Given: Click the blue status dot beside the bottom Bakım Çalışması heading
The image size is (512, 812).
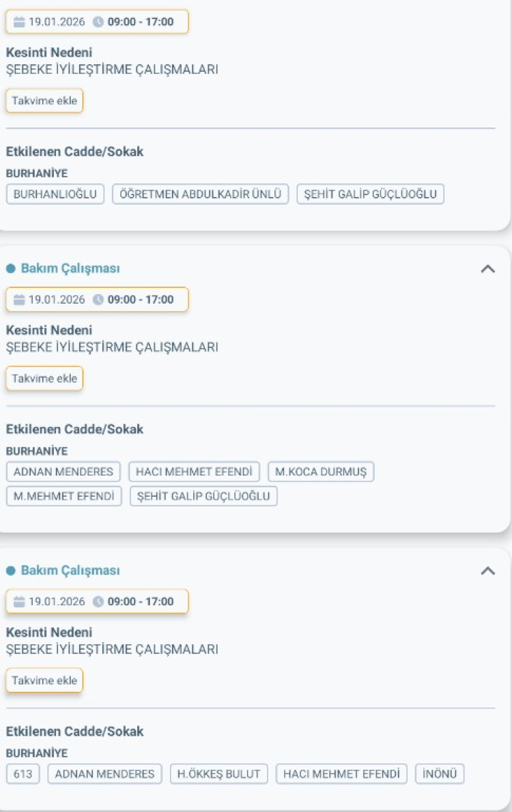Looking at the screenshot, I should click(x=11, y=570).
